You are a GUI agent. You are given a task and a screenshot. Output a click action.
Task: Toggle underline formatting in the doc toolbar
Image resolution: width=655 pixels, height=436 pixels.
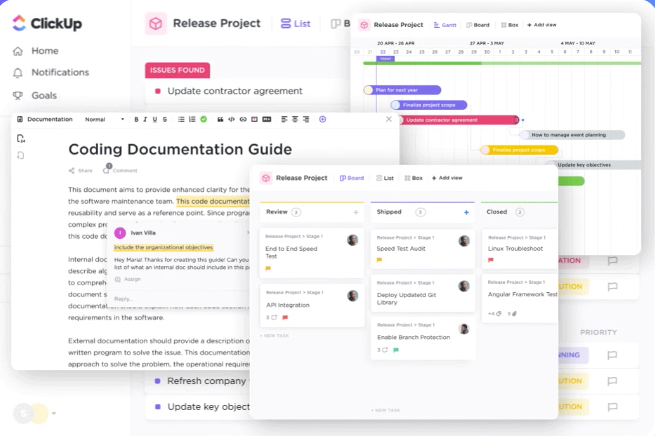(x=155, y=119)
